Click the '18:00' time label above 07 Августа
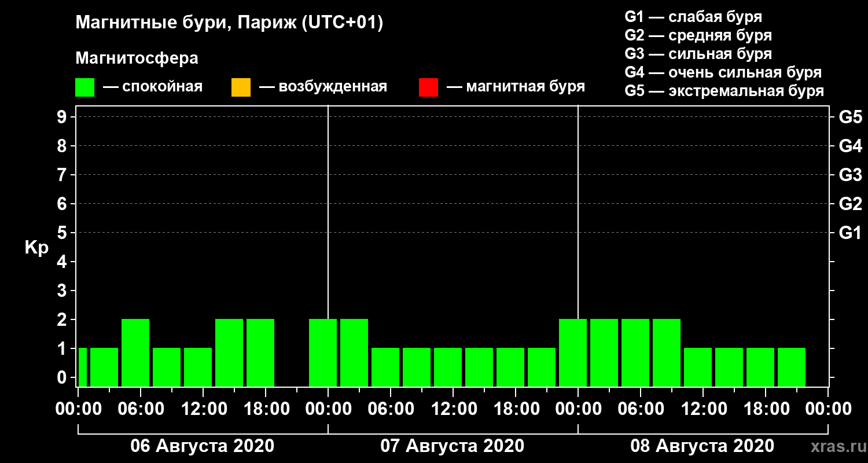Image resolution: width=868 pixels, height=463 pixels. [x=516, y=409]
